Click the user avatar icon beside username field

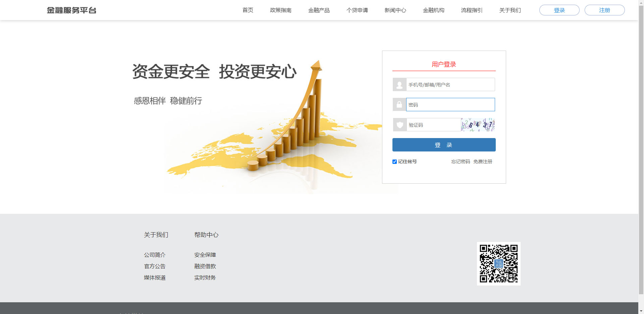tap(399, 85)
